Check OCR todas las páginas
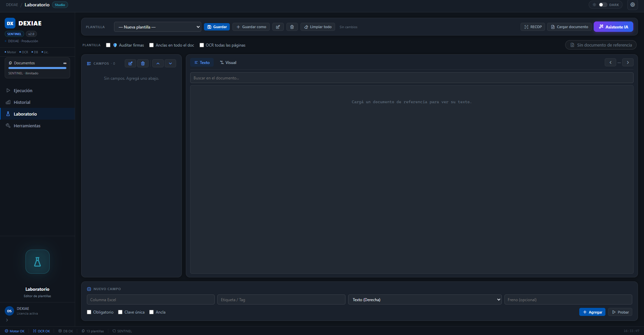The width and height of the screenshot is (644, 335). tap(202, 45)
